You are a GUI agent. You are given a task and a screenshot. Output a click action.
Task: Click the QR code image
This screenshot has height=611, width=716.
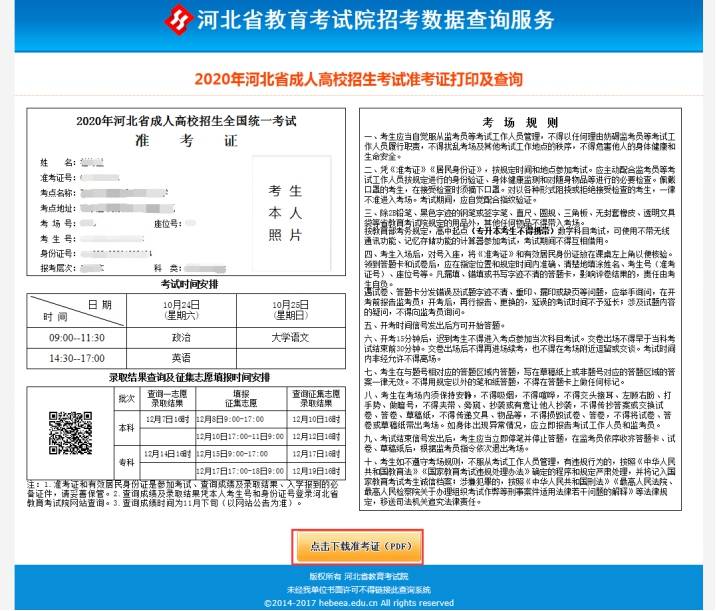click(x=71, y=433)
